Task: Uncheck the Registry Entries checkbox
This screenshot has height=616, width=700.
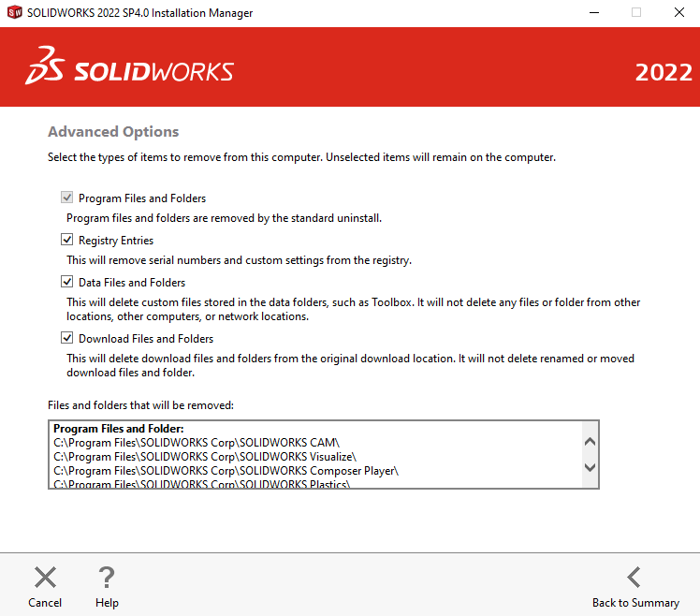Action: tap(67, 241)
